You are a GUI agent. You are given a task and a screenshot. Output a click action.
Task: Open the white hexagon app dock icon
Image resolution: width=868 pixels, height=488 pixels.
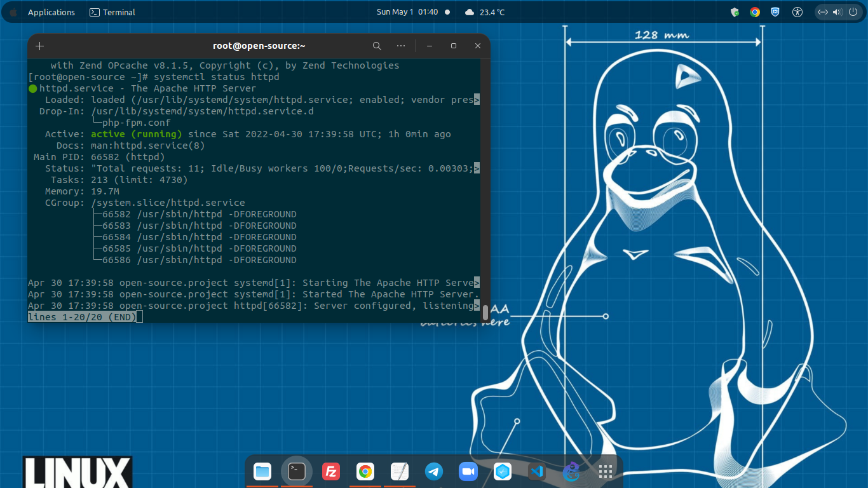pos(503,471)
